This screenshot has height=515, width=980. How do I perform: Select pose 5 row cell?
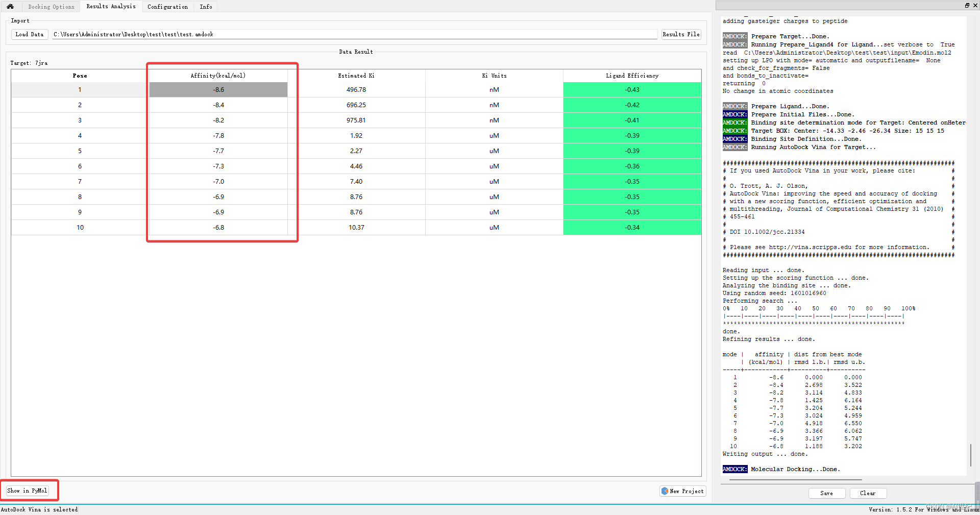[x=80, y=151]
